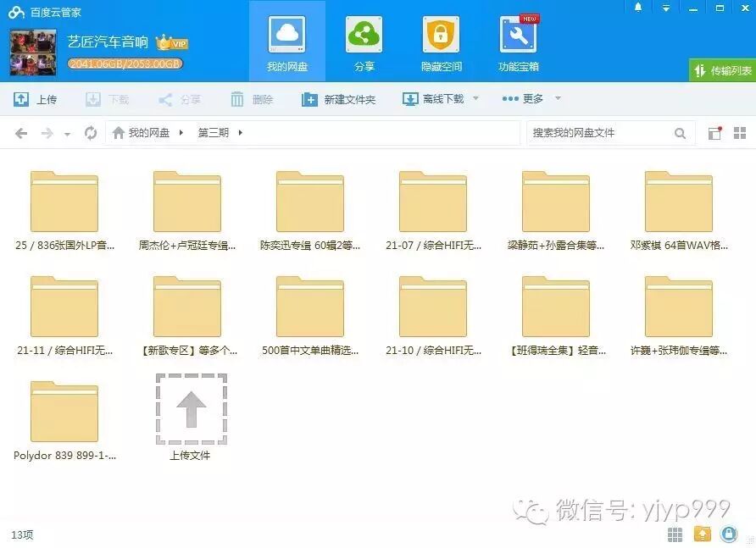
Task: Refresh the folder listing
Action: 90,132
